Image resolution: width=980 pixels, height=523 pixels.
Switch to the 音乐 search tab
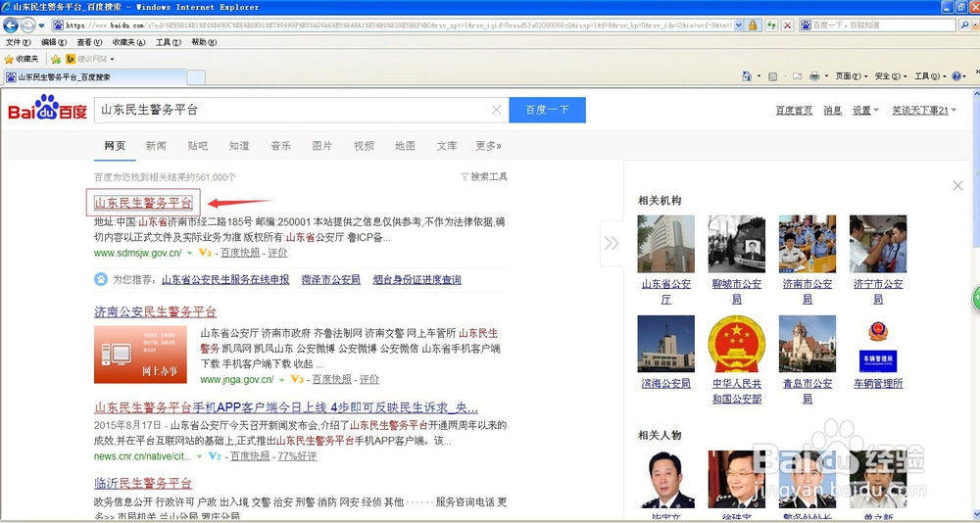(x=280, y=146)
